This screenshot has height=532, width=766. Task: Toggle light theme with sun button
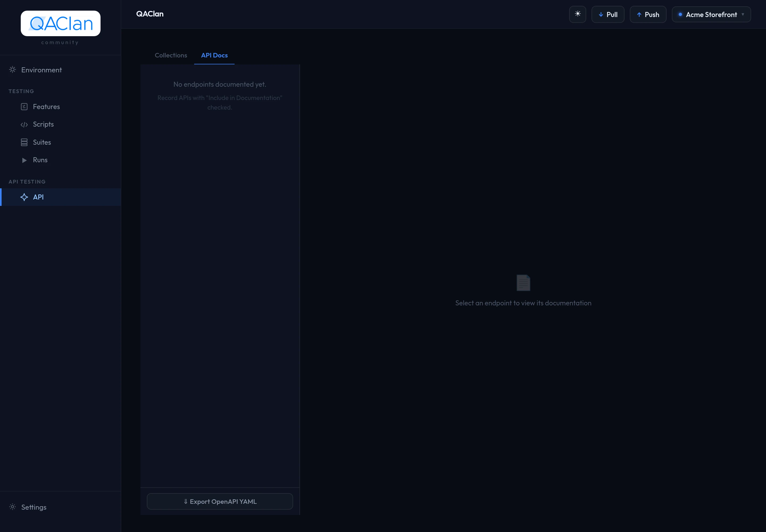click(x=577, y=14)
